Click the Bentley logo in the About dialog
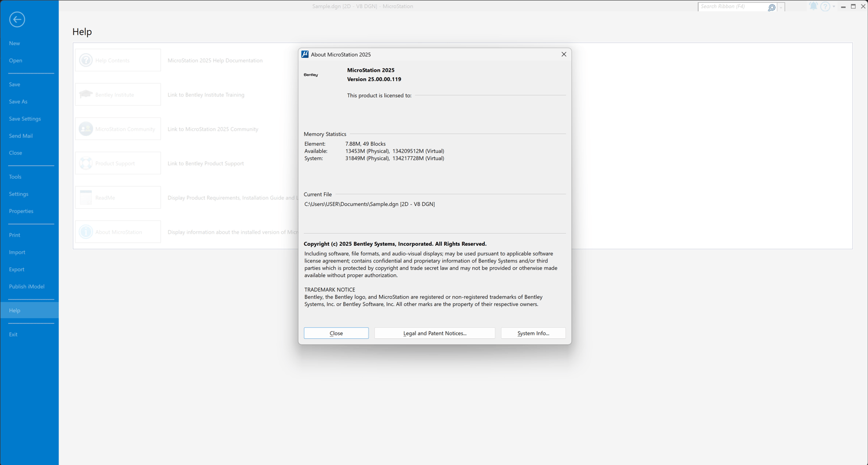 311,75
